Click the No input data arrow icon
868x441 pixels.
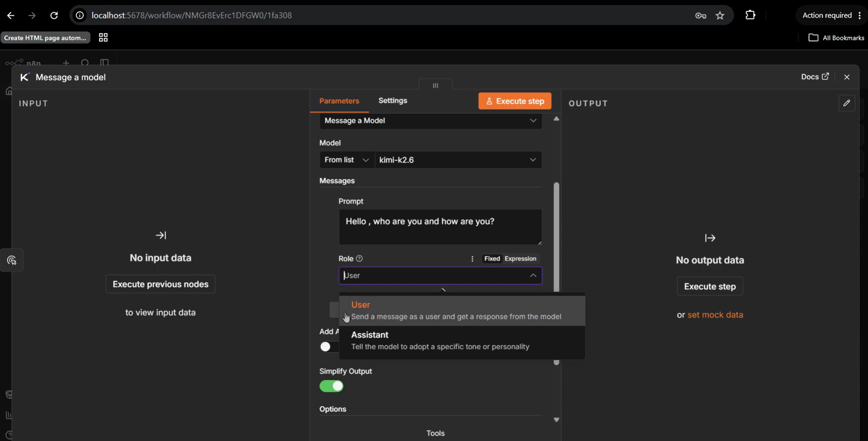pyautogui.click(x=161, y=235)
